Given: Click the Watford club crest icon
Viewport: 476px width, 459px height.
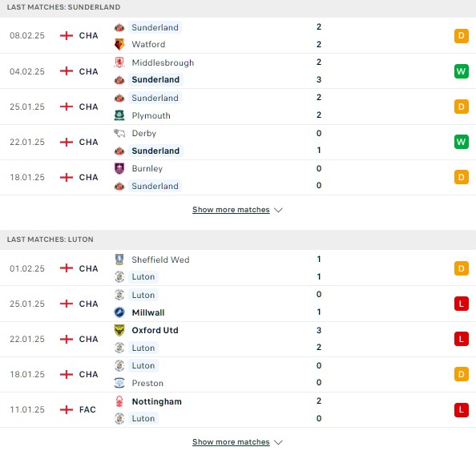Looking at the screenshot, I should (119, 44).
